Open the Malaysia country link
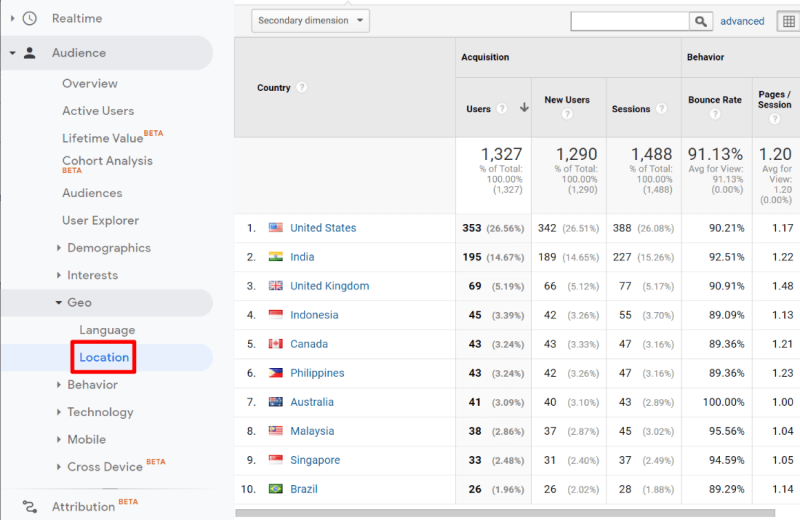Image resolution: width=800 pixels, height=520 pixels. tap(312, 431)
